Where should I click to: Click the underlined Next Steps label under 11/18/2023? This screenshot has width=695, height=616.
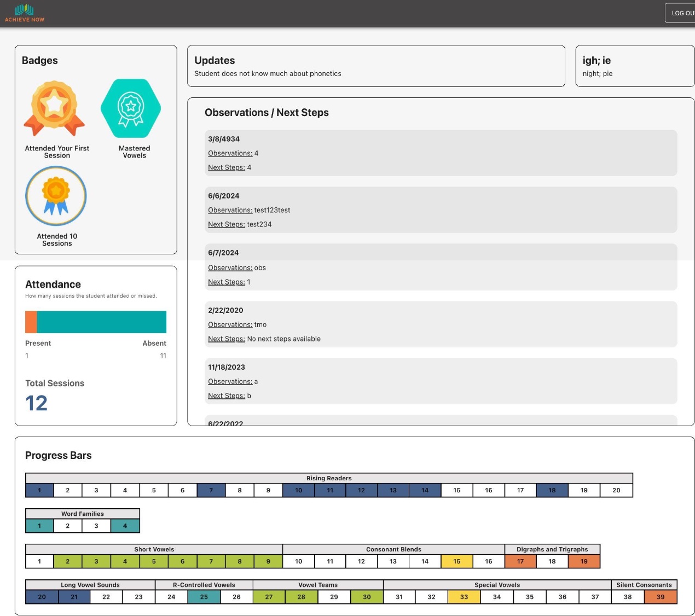227,396
